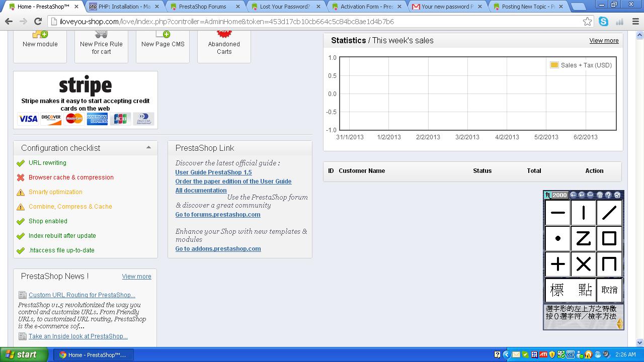The height and width of the screenshot is (362, 644).
Task: Read Custom URL Routing for PrestaShop article
Action: point(82,295)
